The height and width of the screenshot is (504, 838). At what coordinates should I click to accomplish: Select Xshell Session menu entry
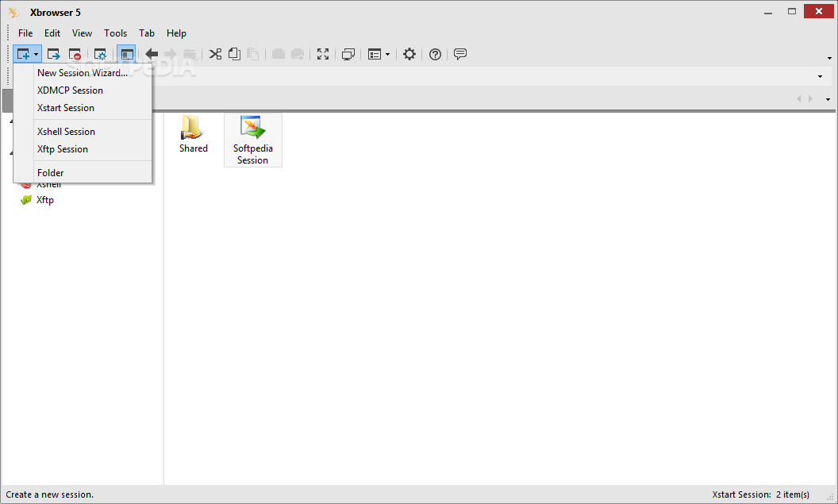(83, 132)
